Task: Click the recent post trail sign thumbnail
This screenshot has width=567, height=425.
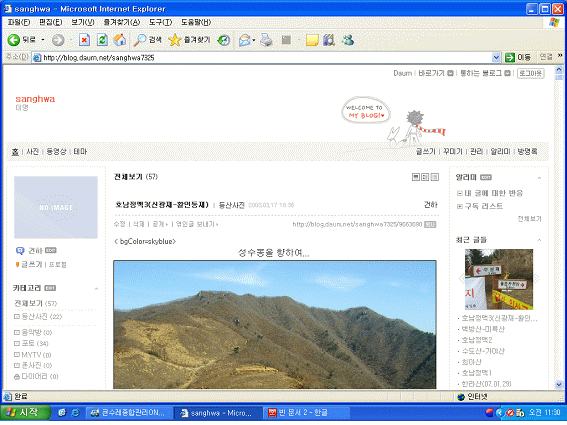Action: click(x=499, y=279)
